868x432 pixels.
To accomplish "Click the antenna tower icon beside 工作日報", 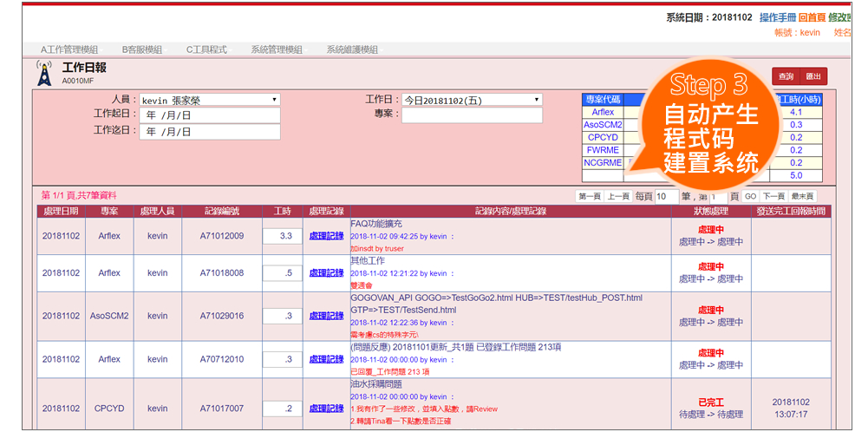I will click(x=43, y=72).
